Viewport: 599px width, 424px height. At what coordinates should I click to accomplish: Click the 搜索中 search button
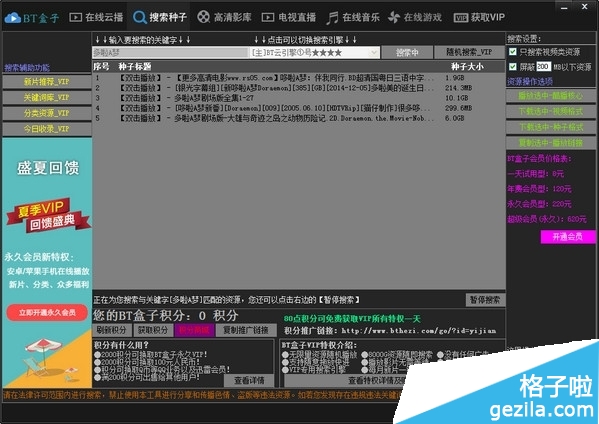pos(407,52)
